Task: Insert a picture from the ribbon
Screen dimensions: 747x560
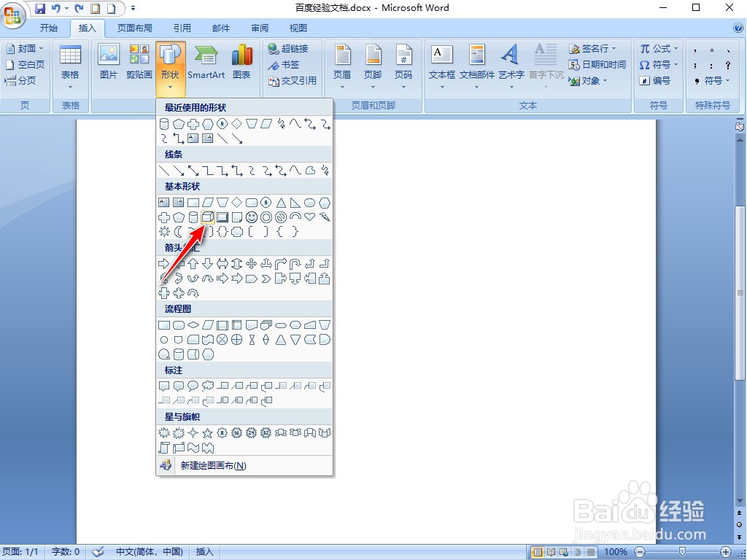Action: [109, 62]
